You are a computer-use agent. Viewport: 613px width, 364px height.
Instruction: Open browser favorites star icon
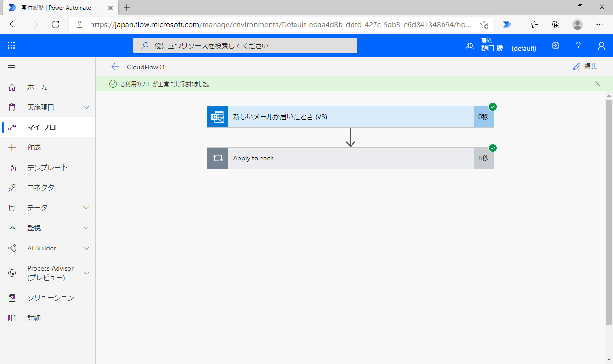coord(534,24)
